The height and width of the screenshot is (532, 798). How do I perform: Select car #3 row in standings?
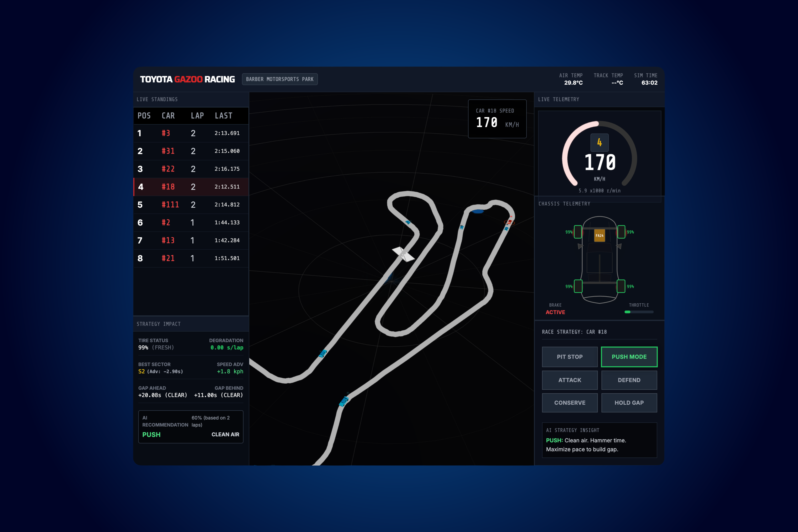coord(191,133)
